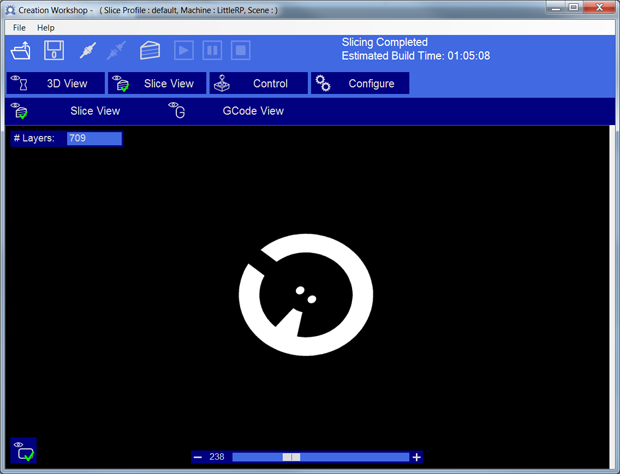Decrease the layer number with the minus button
Image resolution: width=620 pixels, height=474 pixels.
pos(198,457)
